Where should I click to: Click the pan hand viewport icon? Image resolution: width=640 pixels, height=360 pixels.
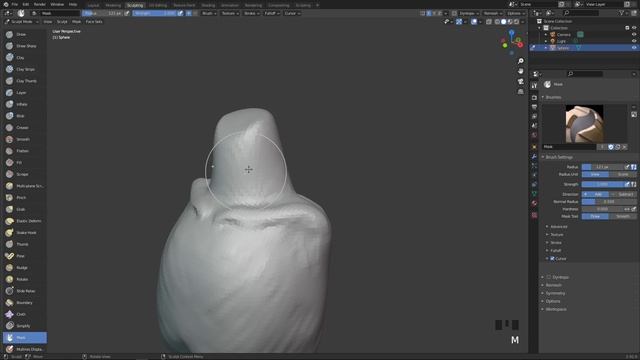pyautogui.click(x=520, y=71)
